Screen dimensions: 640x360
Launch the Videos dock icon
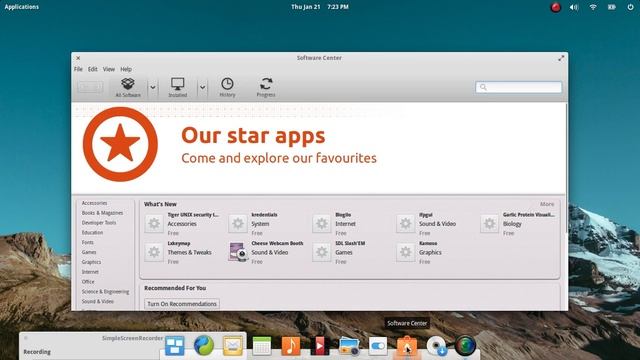point(320,346)
